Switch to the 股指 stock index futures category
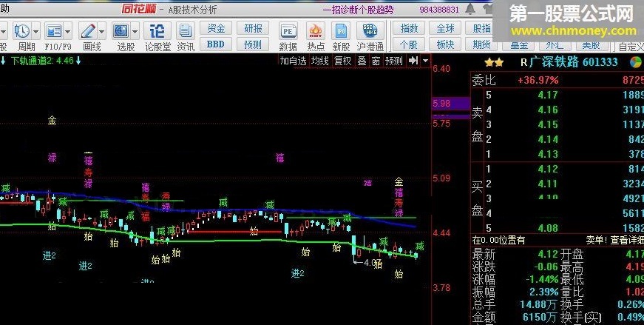 click(x=481, y=28)
